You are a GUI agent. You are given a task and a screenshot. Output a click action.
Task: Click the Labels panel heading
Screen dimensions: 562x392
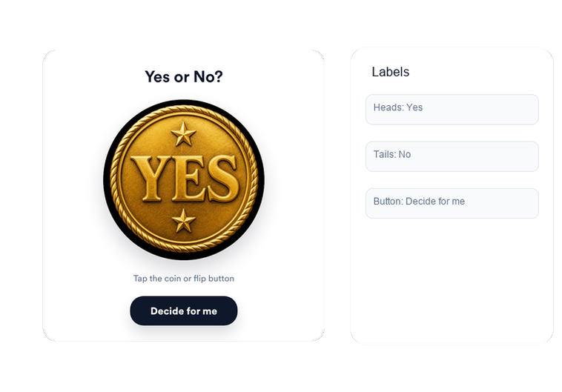[390, 72]
